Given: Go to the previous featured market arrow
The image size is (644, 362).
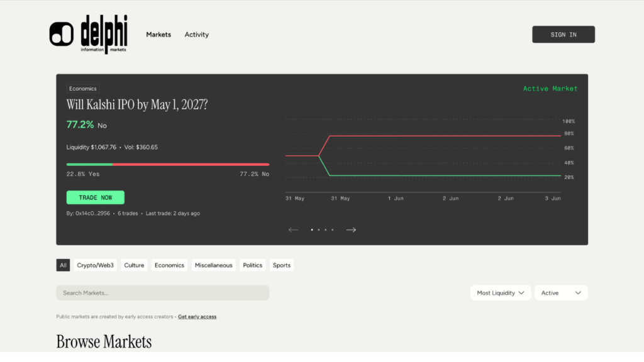Looking at the screenshot, I should (x=293, y=230).
